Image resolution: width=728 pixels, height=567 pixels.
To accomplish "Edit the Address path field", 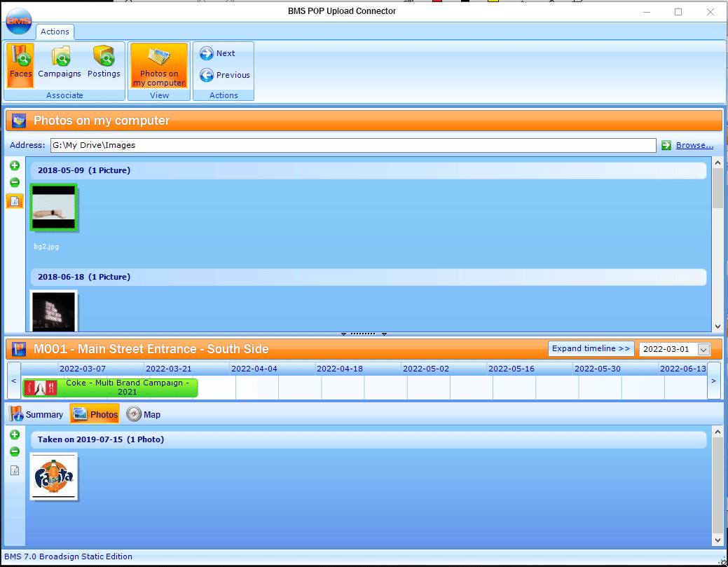I will 353,145.
